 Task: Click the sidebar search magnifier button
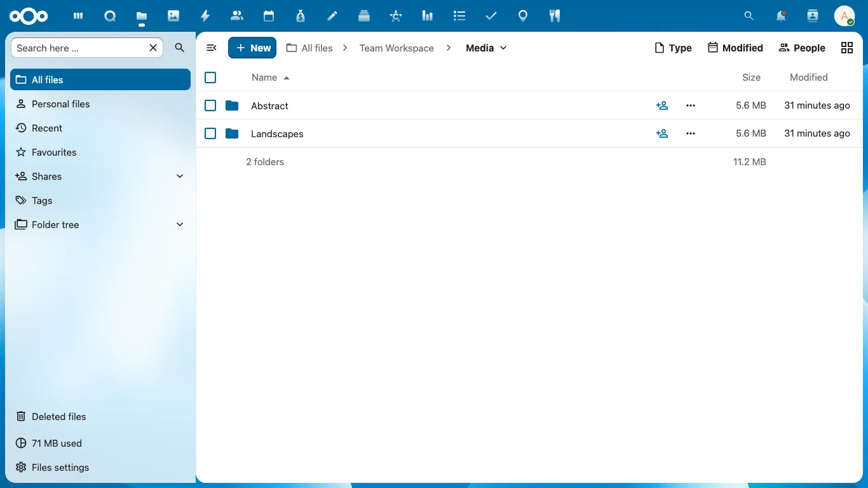pos(180,48)
